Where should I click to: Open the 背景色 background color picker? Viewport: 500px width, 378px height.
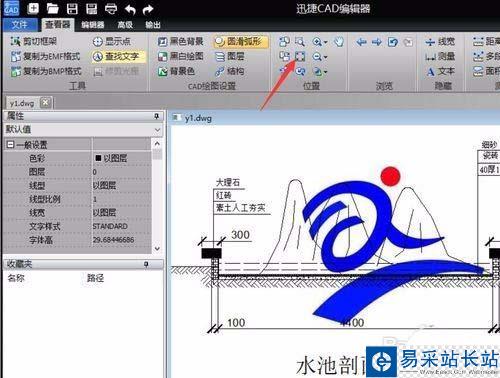coord(176,71)
